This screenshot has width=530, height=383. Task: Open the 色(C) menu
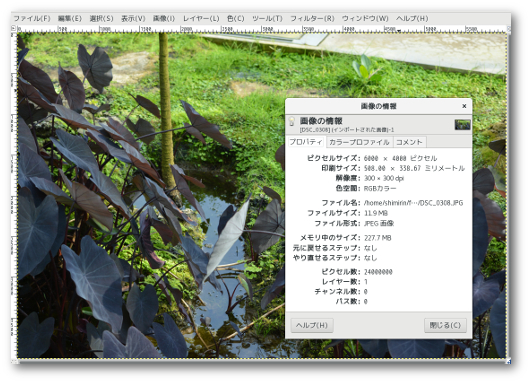[235, 18]
